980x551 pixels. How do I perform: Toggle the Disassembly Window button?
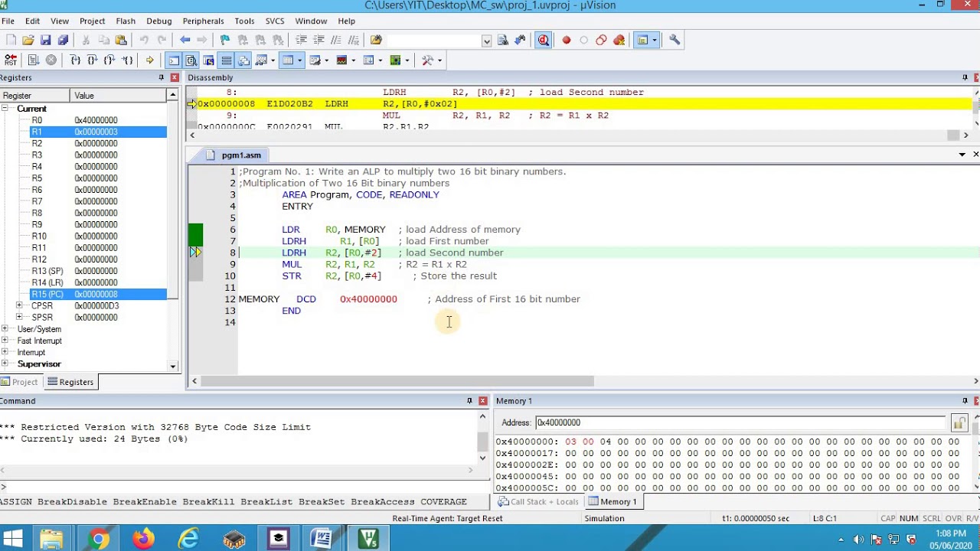pyautogui.click(x=191, y=60)
